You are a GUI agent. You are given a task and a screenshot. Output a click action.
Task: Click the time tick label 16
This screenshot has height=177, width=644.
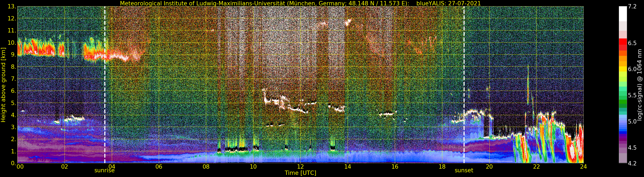coord(395,167)
